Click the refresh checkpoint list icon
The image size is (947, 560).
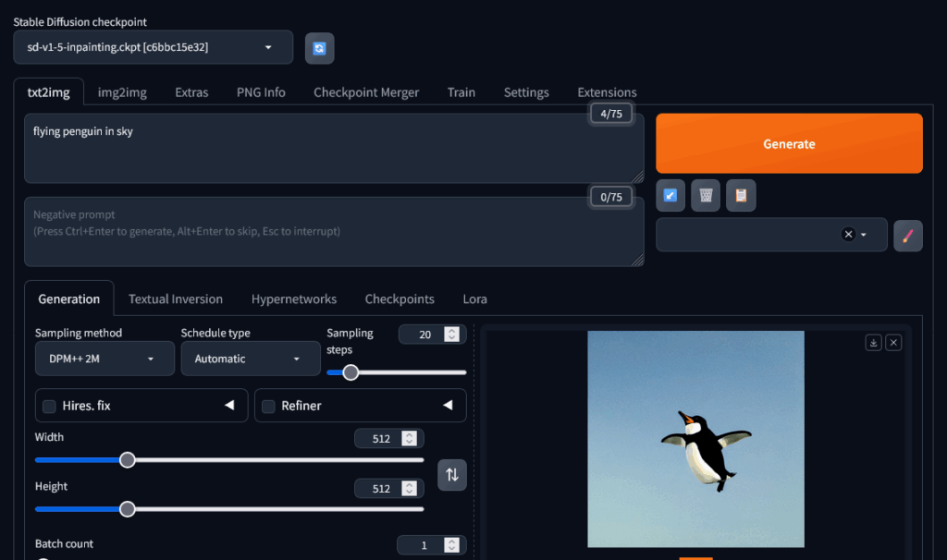[319, 48]
